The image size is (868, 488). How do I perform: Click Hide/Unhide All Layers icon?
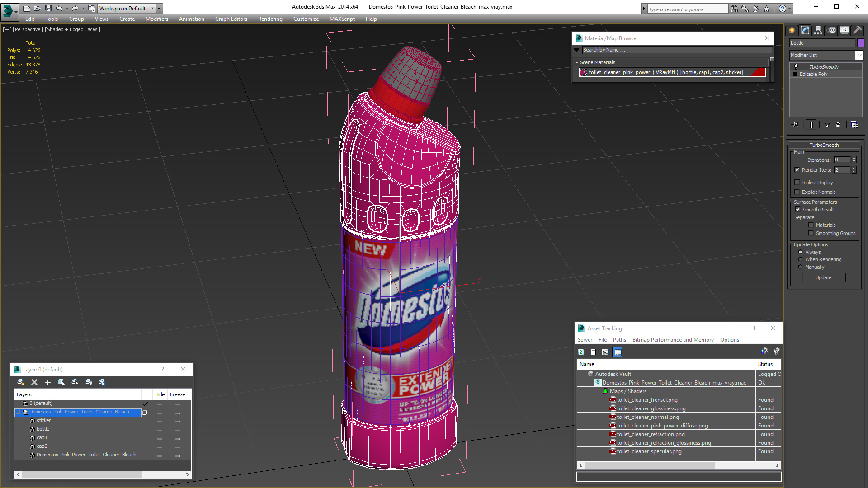tap(89, 382)
